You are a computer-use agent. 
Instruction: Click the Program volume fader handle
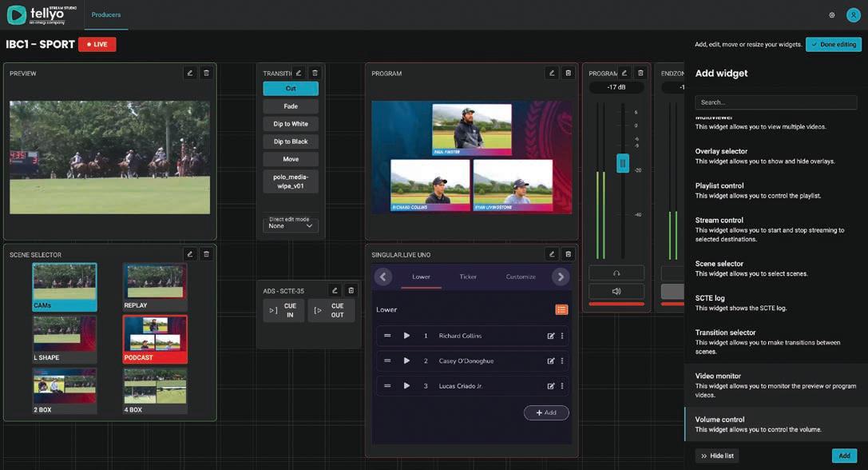pos(623,163)
